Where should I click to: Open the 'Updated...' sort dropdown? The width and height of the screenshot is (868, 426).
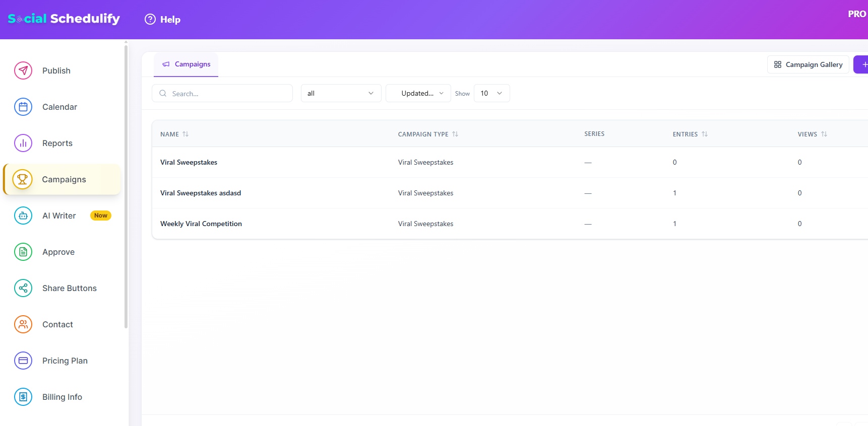pos(418,93)
